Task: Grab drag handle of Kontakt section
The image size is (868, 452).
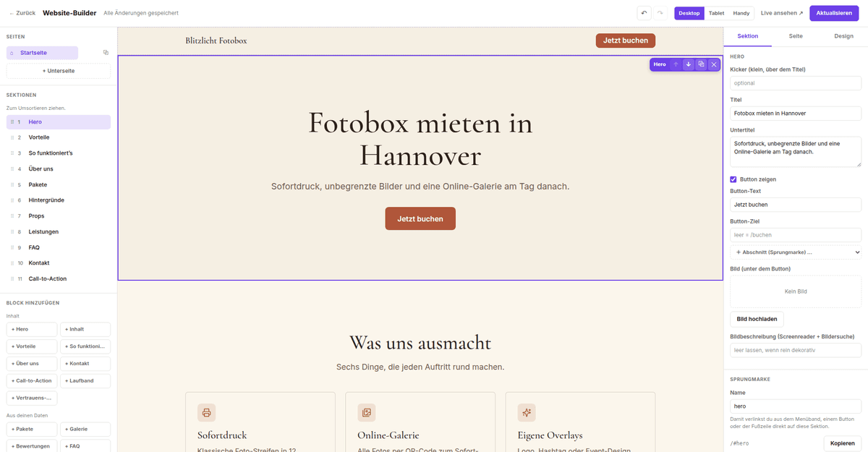Action: point(12,263)
